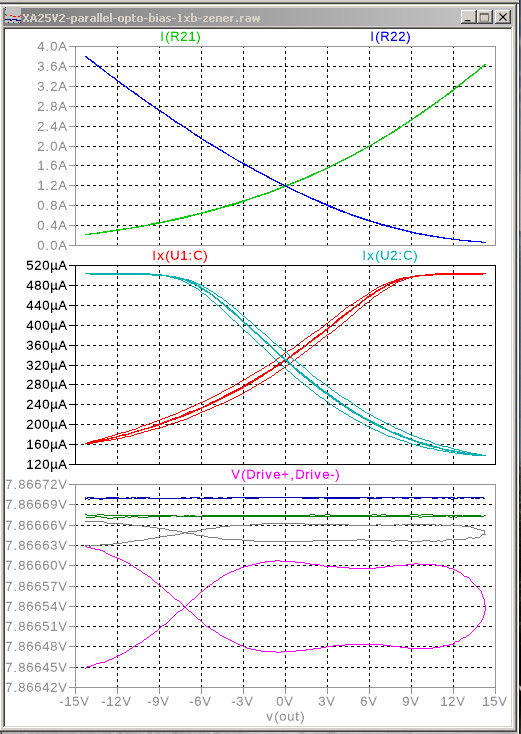This screenshot has height=734, width=521.
Task: Click the 160µA vertical axis value
Action: (x=49, y=444)
